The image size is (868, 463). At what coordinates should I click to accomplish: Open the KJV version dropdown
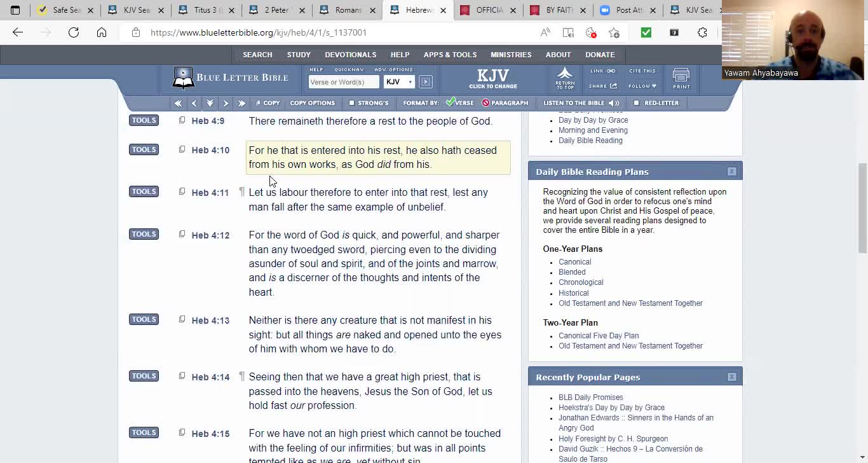pos(399,82)
